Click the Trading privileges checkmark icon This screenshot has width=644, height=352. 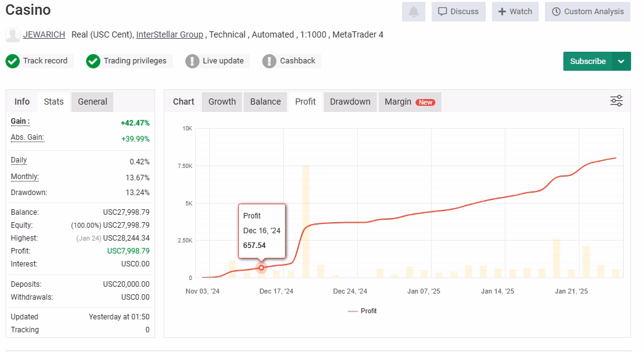coord(93,61)
